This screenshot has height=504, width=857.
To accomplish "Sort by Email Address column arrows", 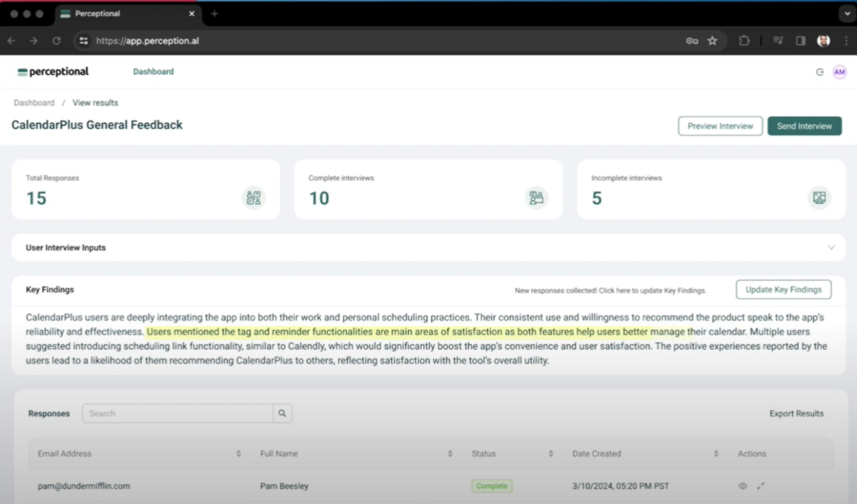I will pyautogui.click(x=238, y=453).
